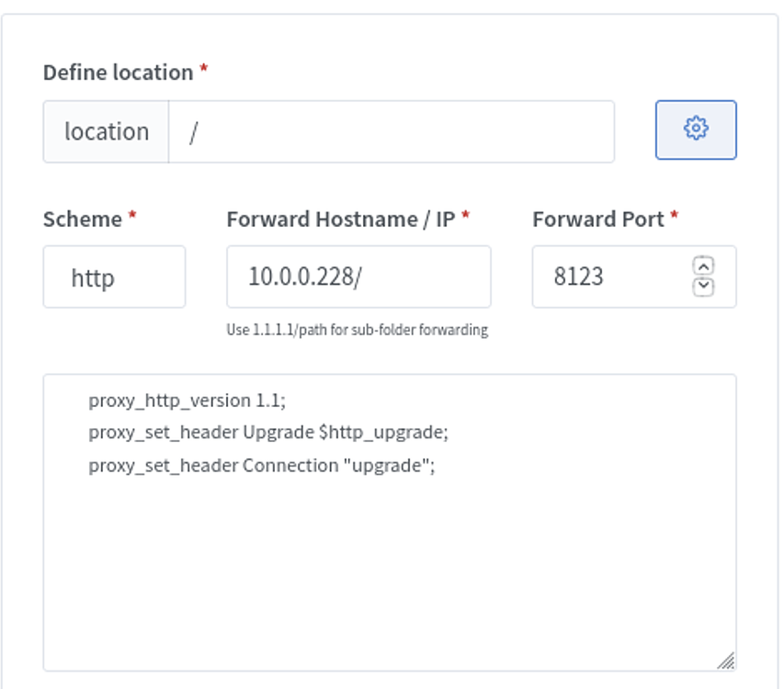Open the location advanced settings gear

[x=696, y=130]
